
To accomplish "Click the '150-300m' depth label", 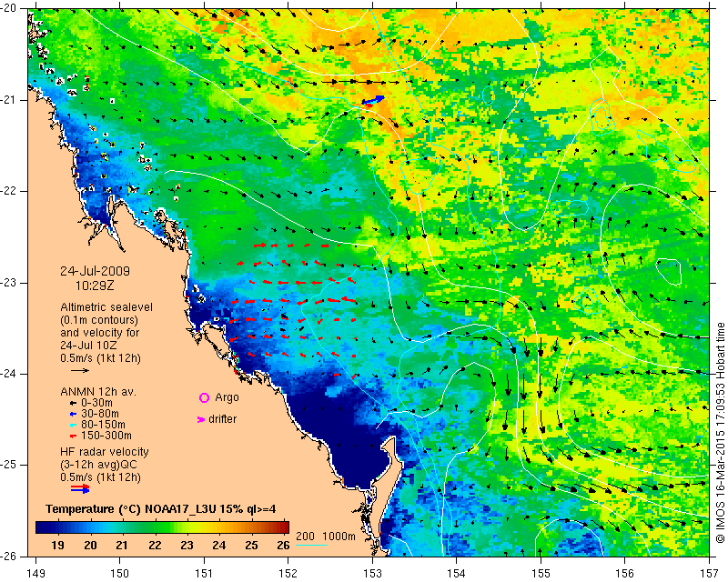I will tap(106, 436).
